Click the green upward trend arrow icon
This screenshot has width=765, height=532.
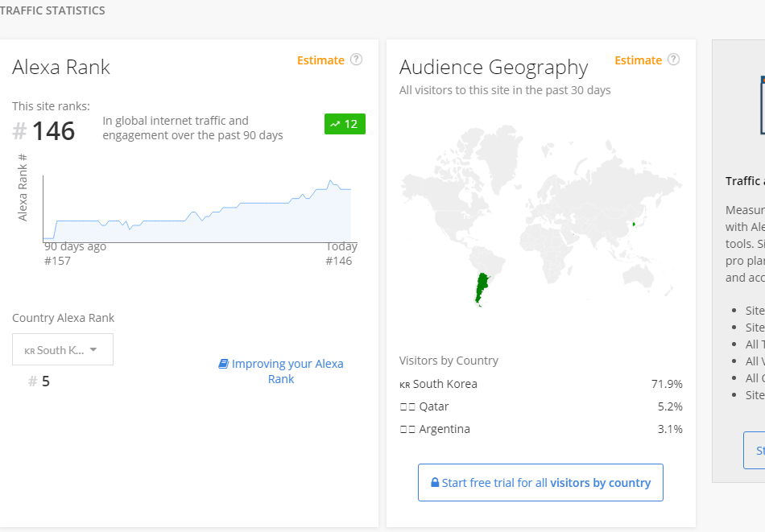tap(335, 124)
